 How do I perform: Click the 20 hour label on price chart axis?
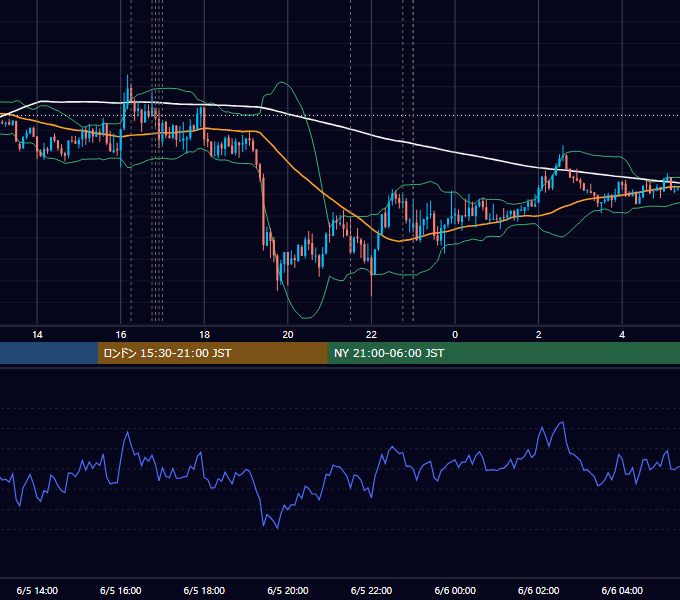288,335
